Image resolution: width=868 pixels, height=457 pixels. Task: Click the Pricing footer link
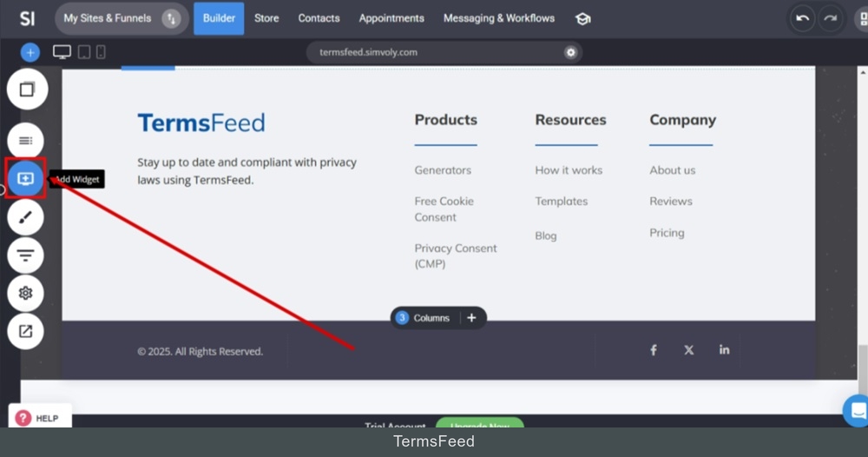coord(667,233)
